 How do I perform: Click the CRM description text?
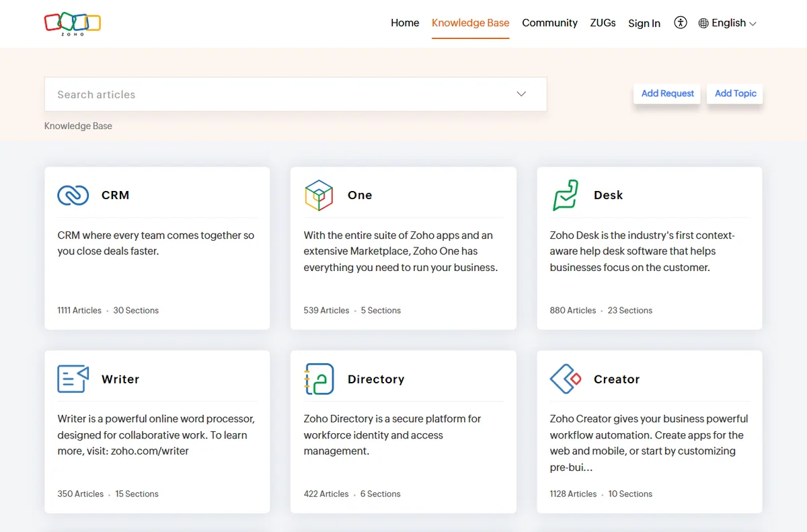point(156,243)
